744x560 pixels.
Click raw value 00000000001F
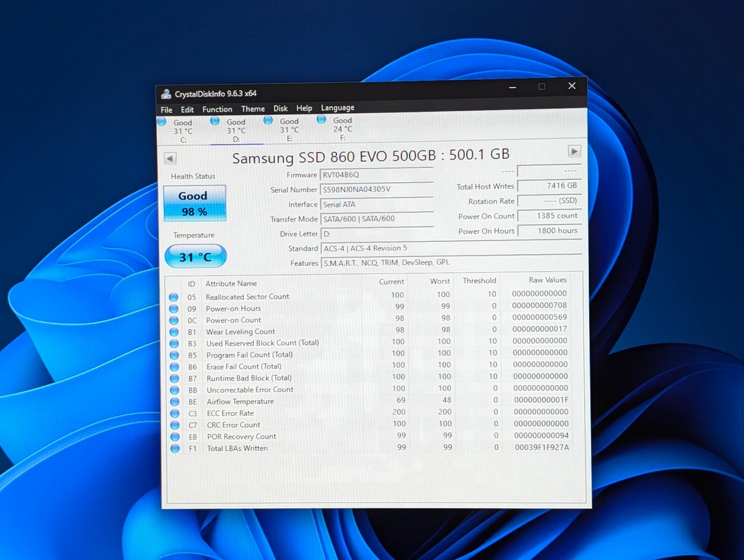(x=541, y=400)
